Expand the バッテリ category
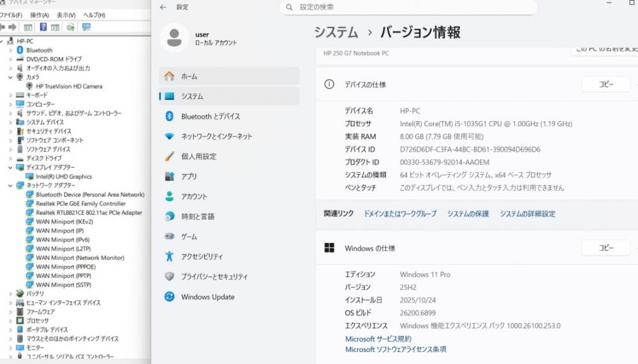This screenshot has height=364, width=638. tap(10, 293)
